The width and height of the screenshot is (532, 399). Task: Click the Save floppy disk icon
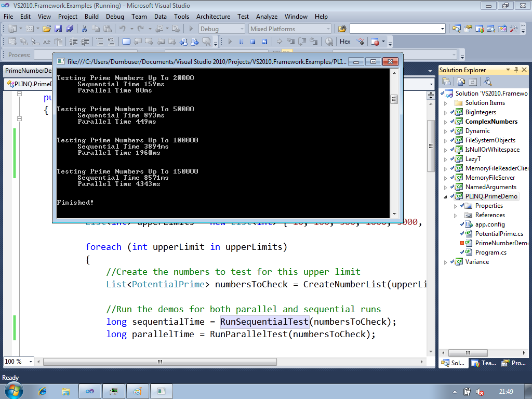pos(58,29)
